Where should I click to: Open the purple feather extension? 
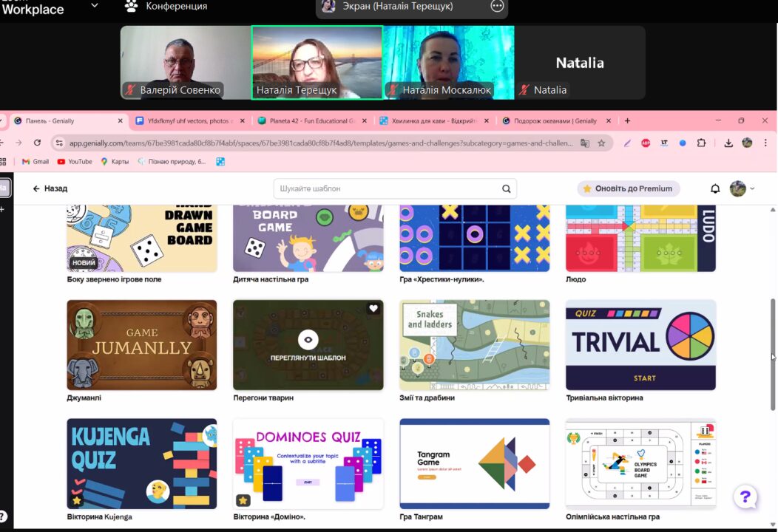627,143
